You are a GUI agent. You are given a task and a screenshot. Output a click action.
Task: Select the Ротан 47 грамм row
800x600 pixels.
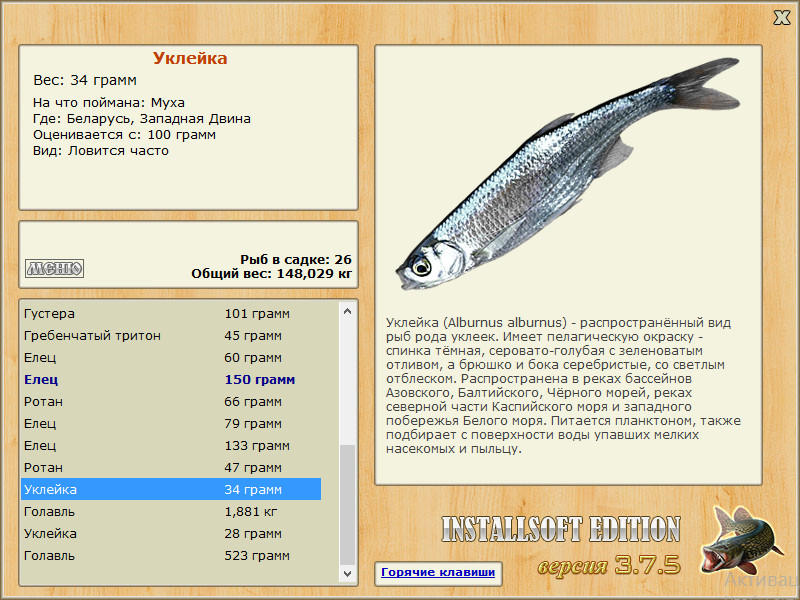[x=171, y=467]
